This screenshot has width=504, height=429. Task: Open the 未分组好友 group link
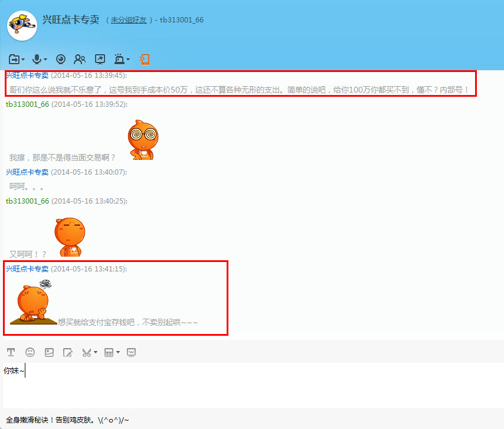click(x=129, y=20)
